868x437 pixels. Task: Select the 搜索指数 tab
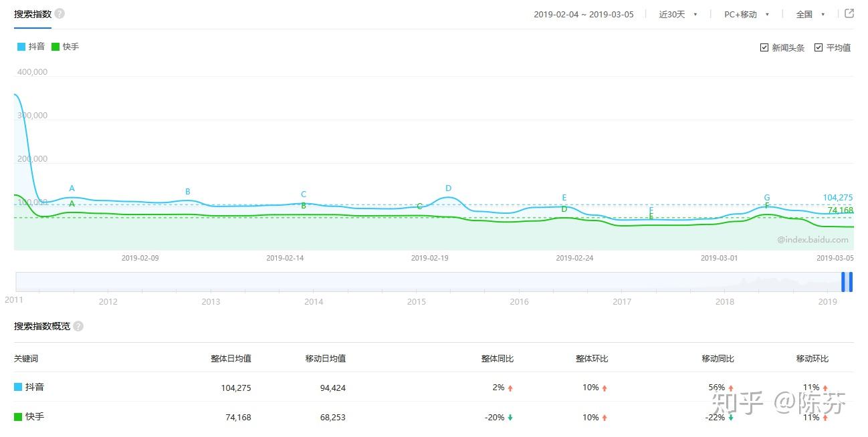(33, 14)
